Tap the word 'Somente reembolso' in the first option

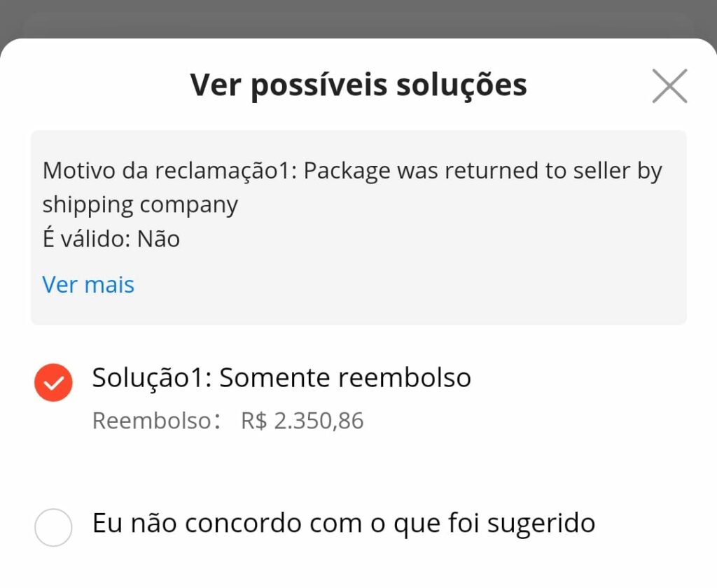coord(345,378)
